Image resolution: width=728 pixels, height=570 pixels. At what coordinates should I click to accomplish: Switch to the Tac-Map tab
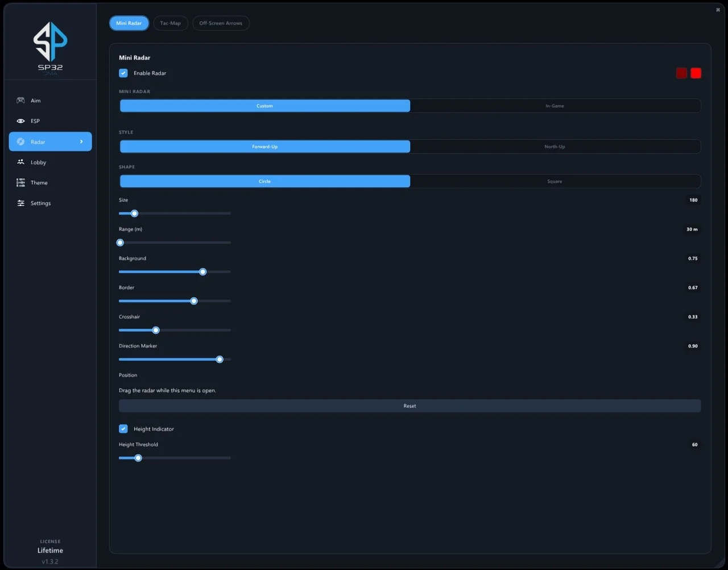171,23
